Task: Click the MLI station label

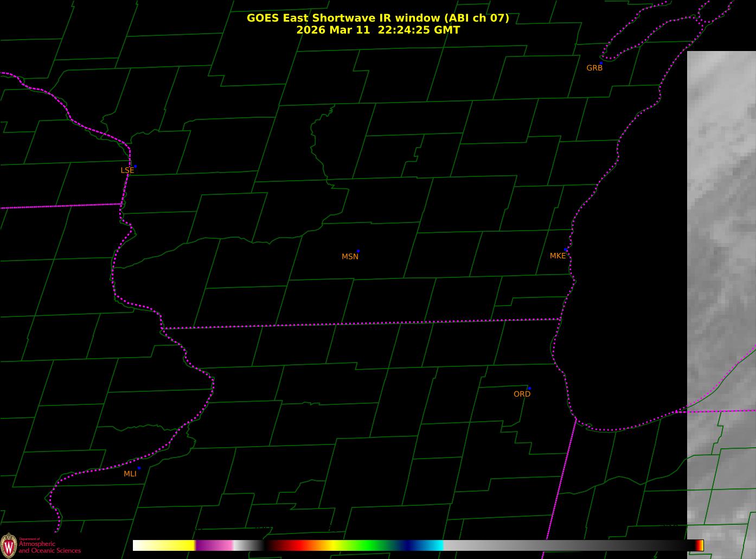Action: [x=130, y=474]
